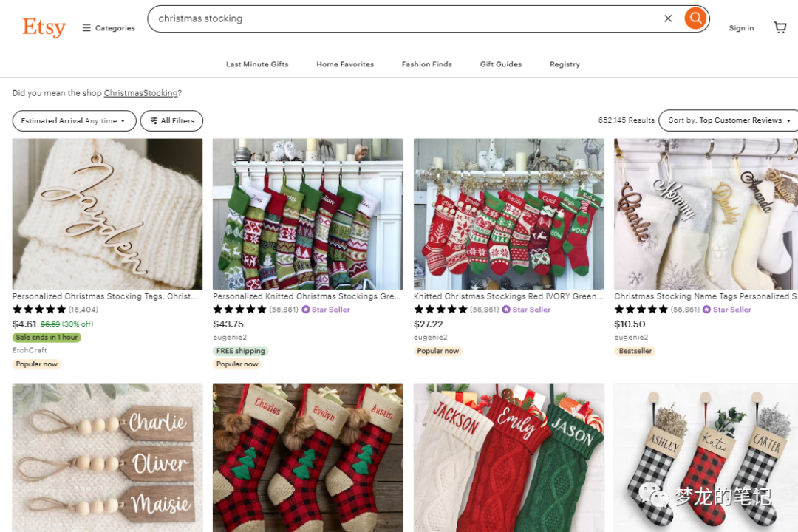Click the star rating of Jayden tag listing

[x=39, y=310]
